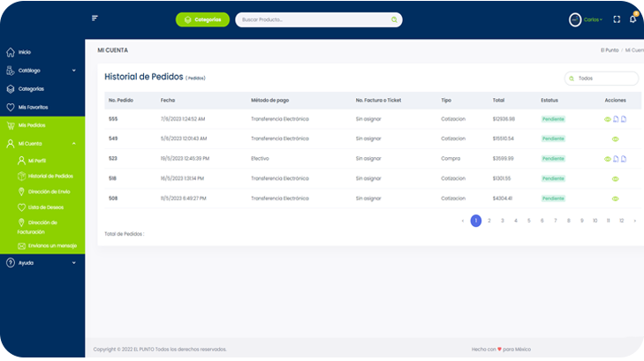Toggle fullscreen mode icon

pyautogui.click(x=617, y=19)
